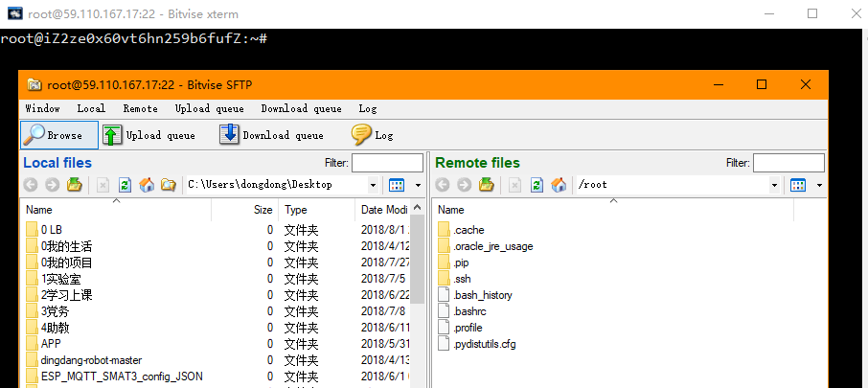Go forward in Remote files pane
Screen dimensions: 868x388
[465, 185]
